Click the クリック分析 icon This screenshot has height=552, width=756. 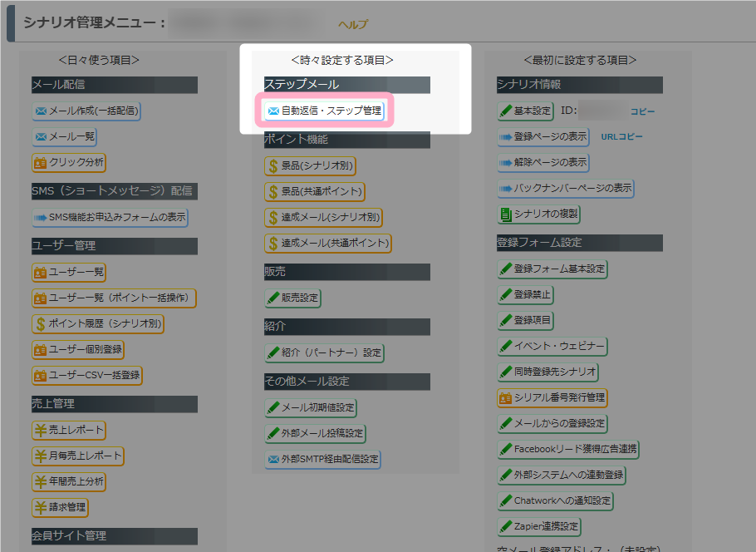coord(41,162)
